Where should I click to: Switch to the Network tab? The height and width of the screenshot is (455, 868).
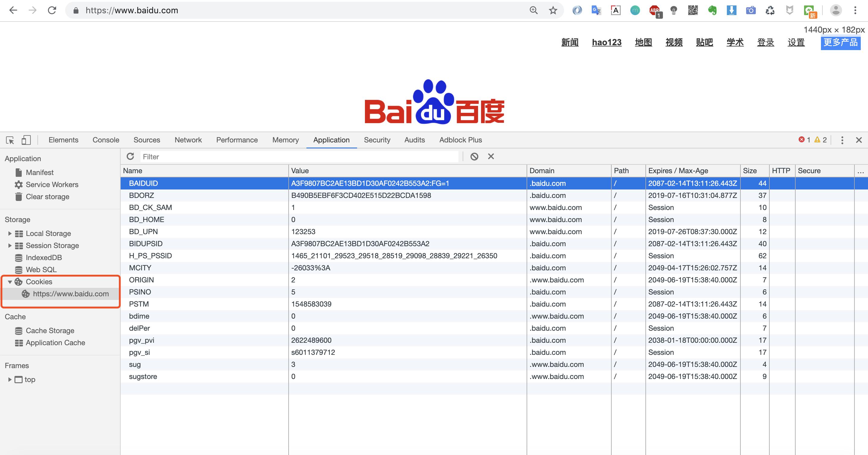point(188,140)
